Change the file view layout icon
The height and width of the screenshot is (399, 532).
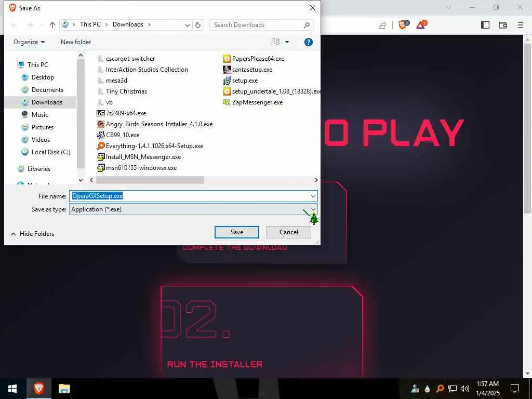pyautogui.click(x=275, y=42)
